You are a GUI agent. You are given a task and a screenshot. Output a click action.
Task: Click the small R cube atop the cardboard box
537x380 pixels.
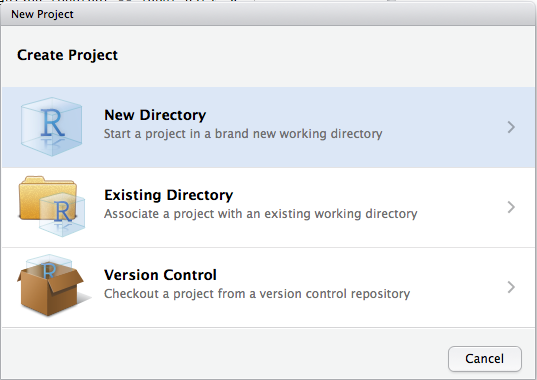[x=49, y=266]
